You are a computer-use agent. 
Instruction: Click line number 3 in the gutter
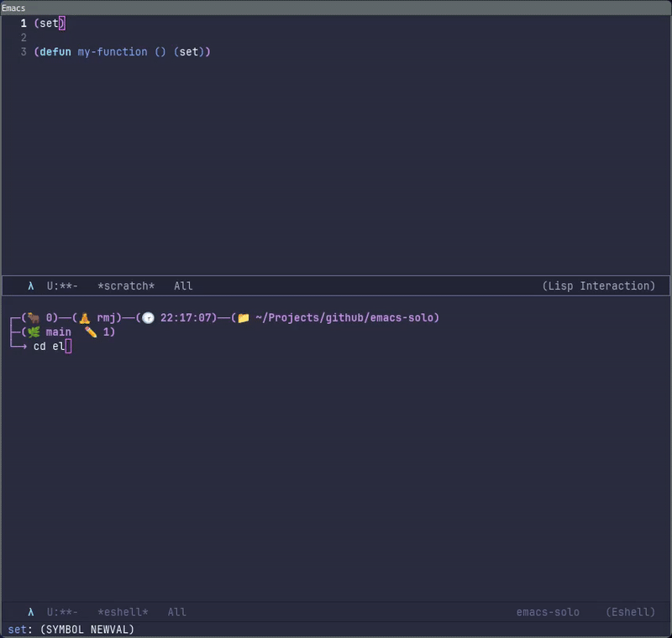[x=24, y=52]
